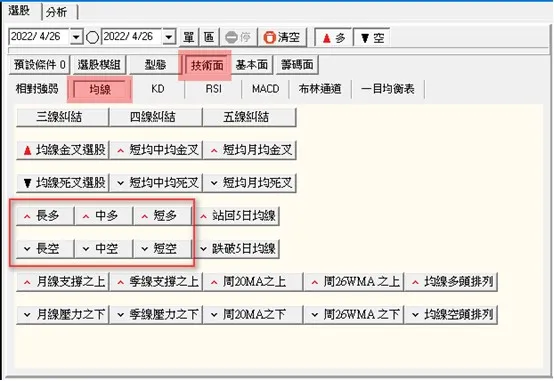The width and height of the screenshot is (554, 381).
Task: Select the 短多 condition
Action: [162, 216]
